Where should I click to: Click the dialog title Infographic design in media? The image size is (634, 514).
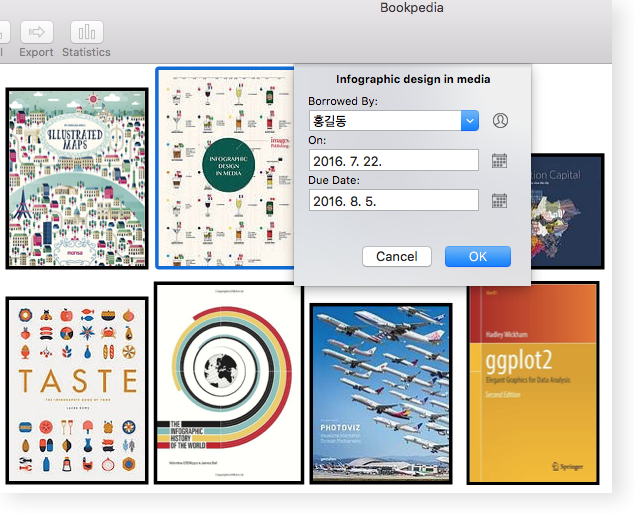(413, 79)
